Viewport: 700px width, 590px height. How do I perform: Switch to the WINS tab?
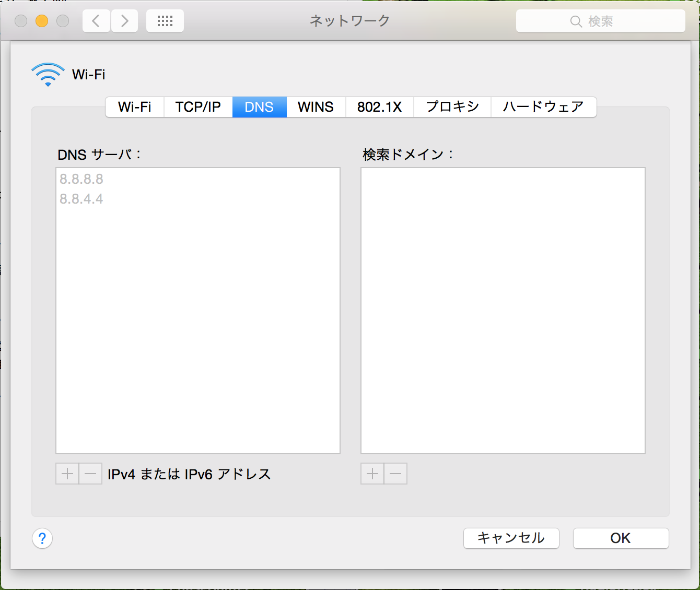pyautogui.click(x=316, y=107)
